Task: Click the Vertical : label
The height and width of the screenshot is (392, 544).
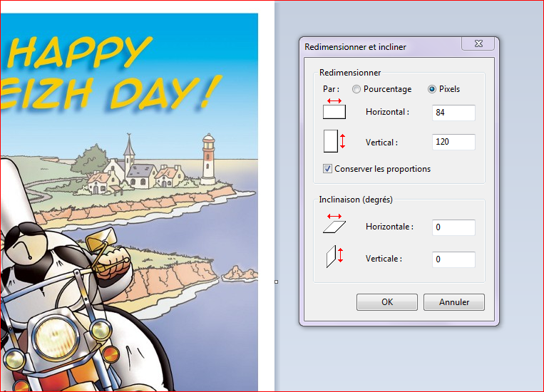Action: click(x=381, y=143)
